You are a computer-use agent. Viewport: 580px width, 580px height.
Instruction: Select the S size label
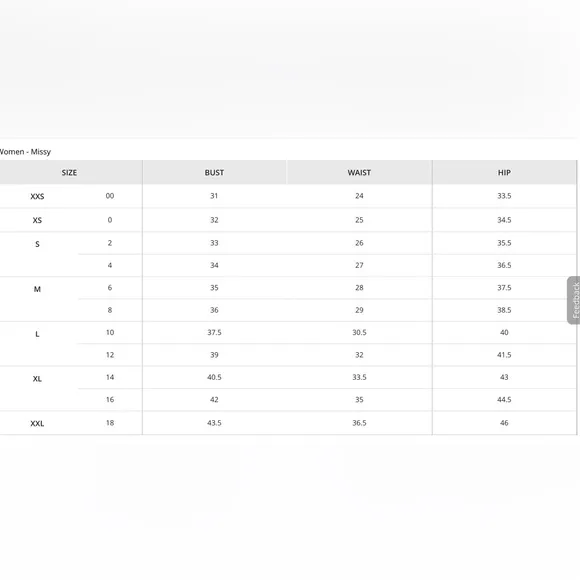[x=37, y=244]
